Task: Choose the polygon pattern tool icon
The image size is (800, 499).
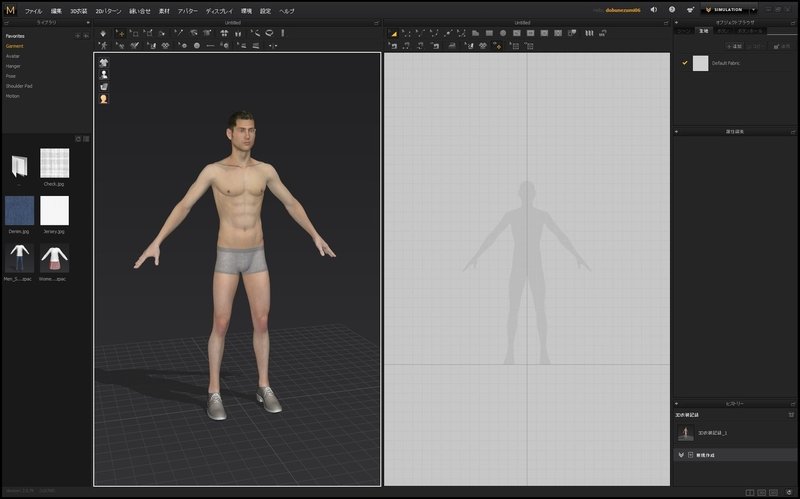Action: [476, 33]
